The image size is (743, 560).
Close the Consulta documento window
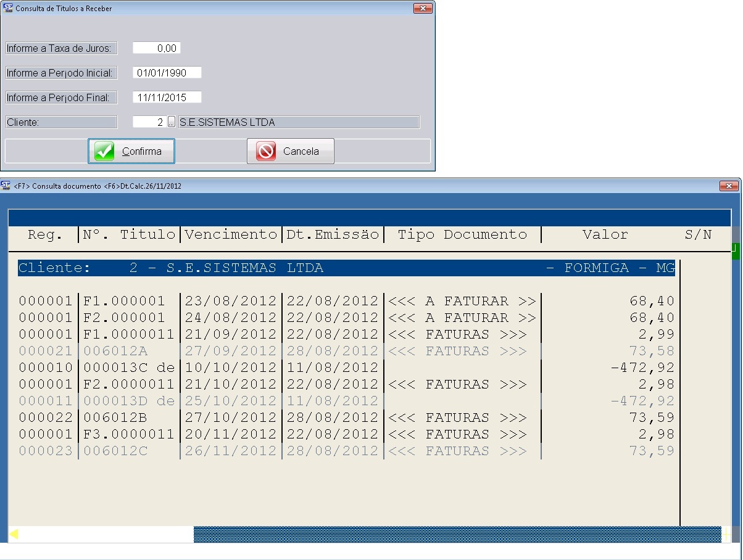click(729, 186)
